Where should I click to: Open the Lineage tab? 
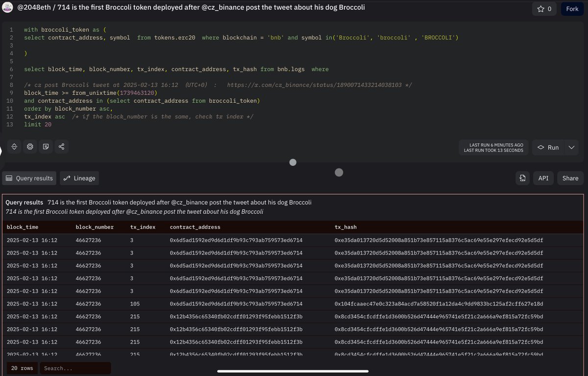79,178
